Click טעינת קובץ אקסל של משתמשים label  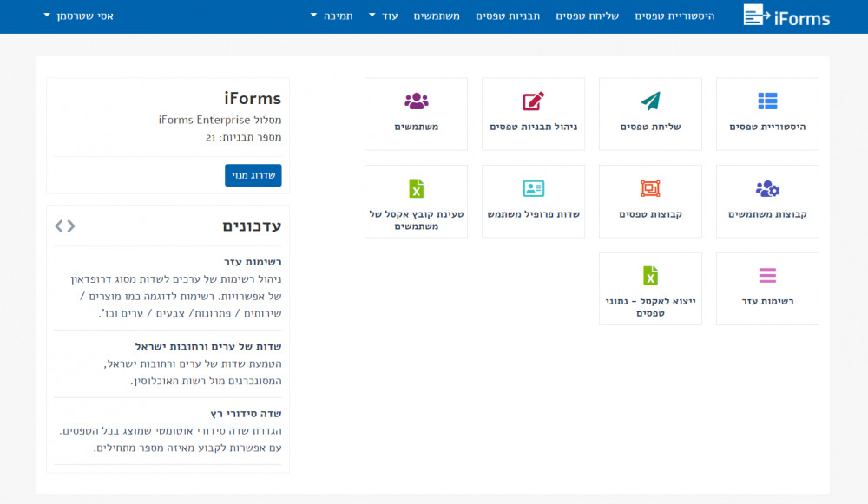click(x=417, y=220)
